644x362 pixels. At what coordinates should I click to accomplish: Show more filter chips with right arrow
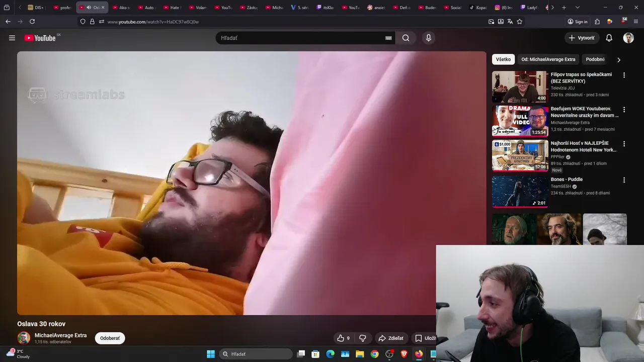pos(619,59)
